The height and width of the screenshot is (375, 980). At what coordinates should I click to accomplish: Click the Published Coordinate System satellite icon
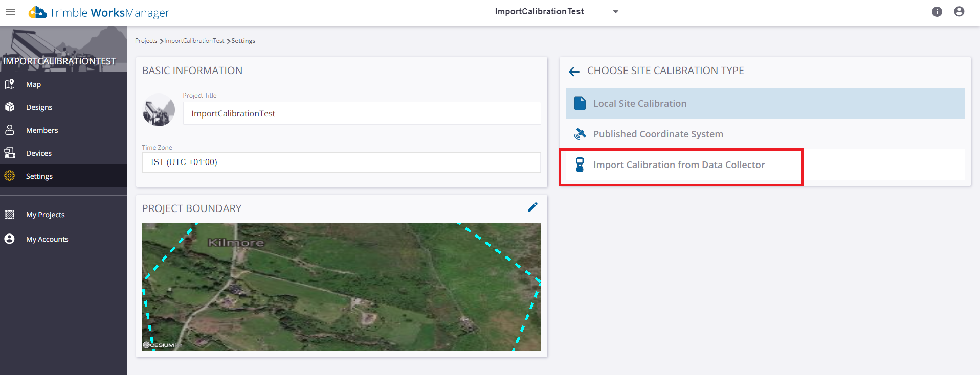click(580, 134)
